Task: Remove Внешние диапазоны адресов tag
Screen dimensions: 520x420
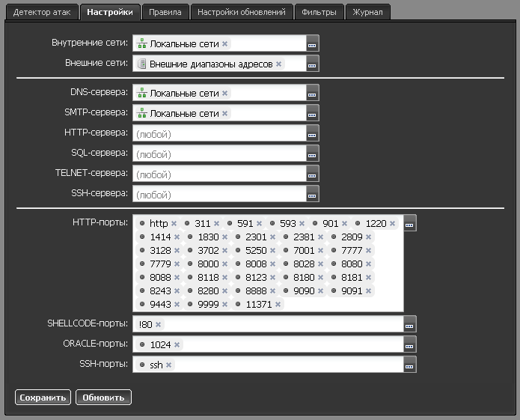Action: [279, 64]
